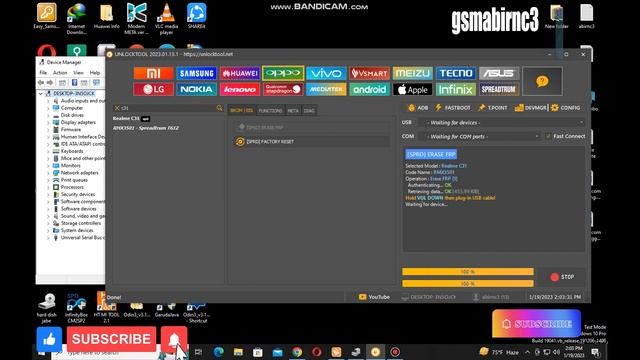Image resolution: width=640 pixels, height=360 pixels.
Task: Select the Vsmart brand tile
Action: [x=369, y=73]
